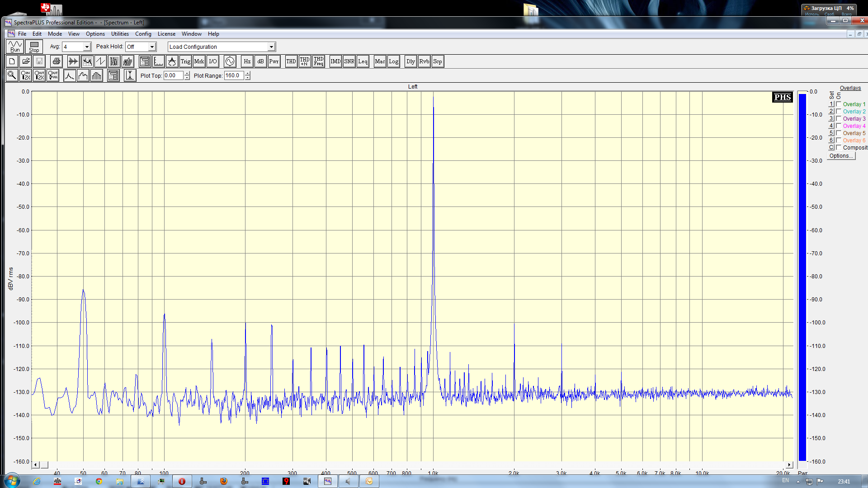Open Internet Explorer from the taskbar
This screenshot has width=868, height=488.
(x=37, y=481)
